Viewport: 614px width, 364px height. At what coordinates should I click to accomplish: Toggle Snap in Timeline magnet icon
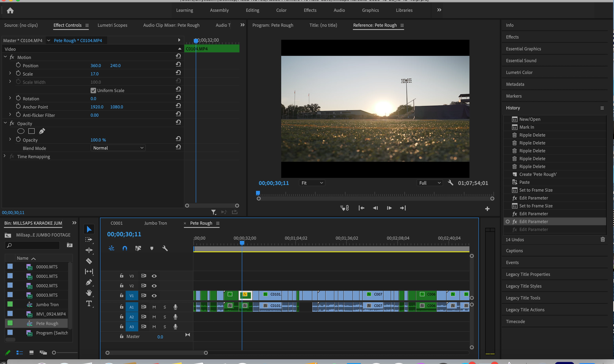[125, 248]
